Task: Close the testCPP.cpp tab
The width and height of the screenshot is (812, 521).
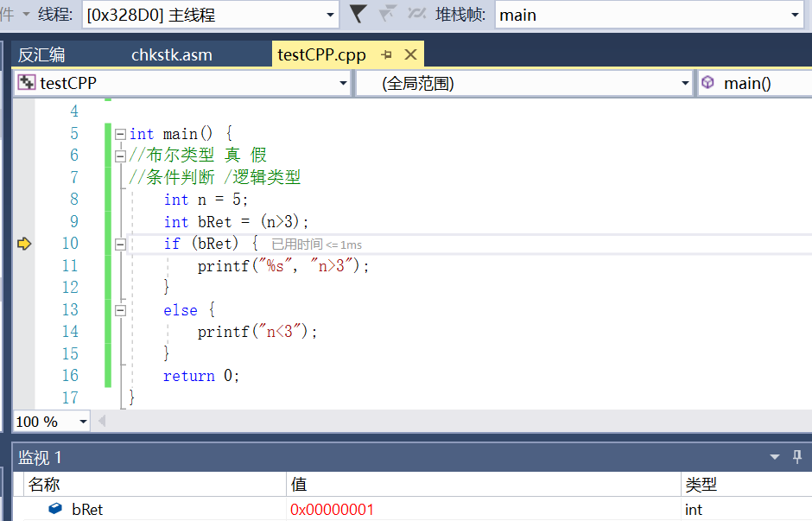Action: click(409, 54)
